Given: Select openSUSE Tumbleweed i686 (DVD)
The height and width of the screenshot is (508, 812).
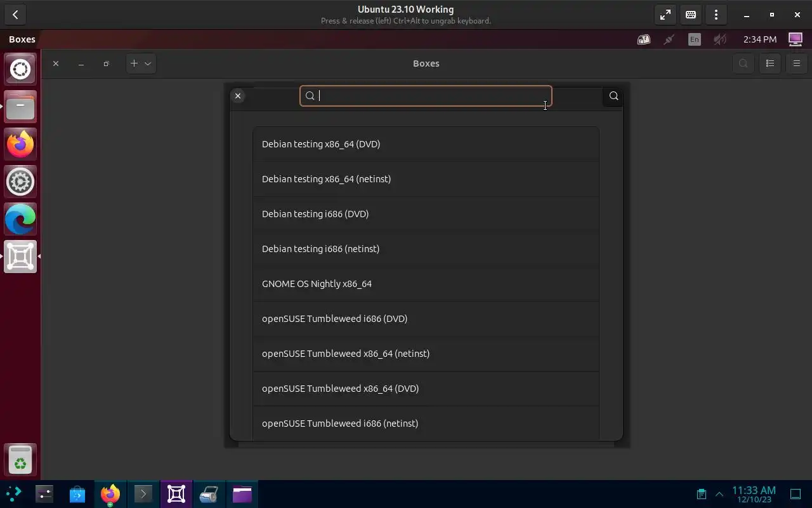Looking at the screenshot, I should [x=426, y=319].
